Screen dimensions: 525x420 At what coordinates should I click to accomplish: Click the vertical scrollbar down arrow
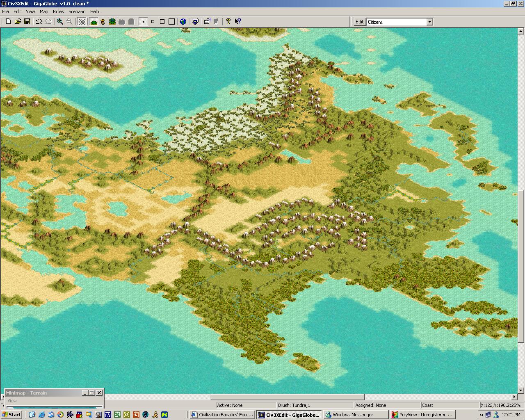click(521, 390)
